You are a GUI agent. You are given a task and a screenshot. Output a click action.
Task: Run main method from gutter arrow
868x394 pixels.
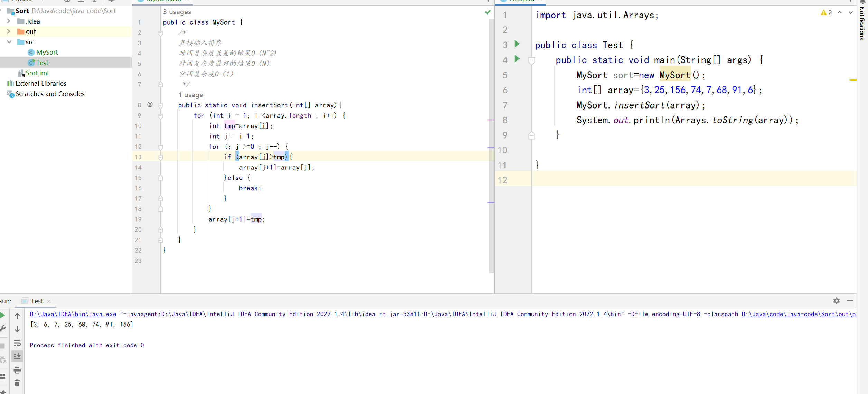[x=517, y=59]
